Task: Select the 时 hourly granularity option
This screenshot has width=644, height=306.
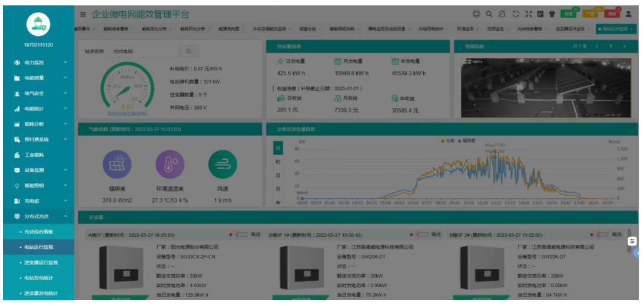Action: click(278, 162)
